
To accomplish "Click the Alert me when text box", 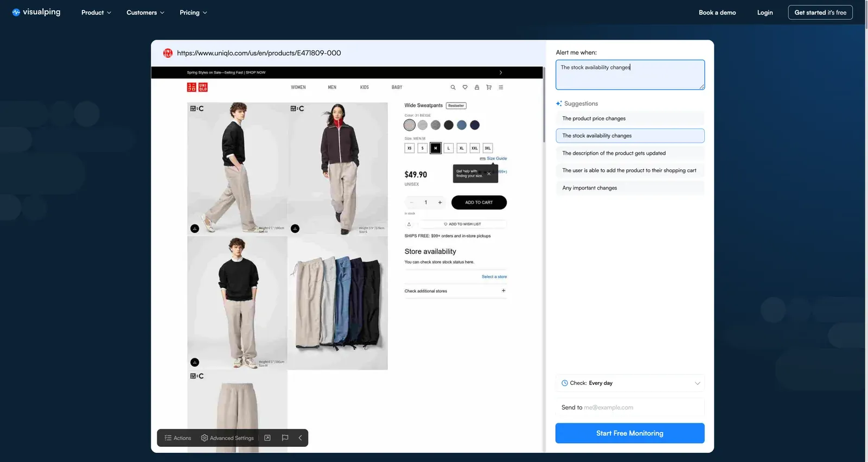I will (x=630, y=75).
